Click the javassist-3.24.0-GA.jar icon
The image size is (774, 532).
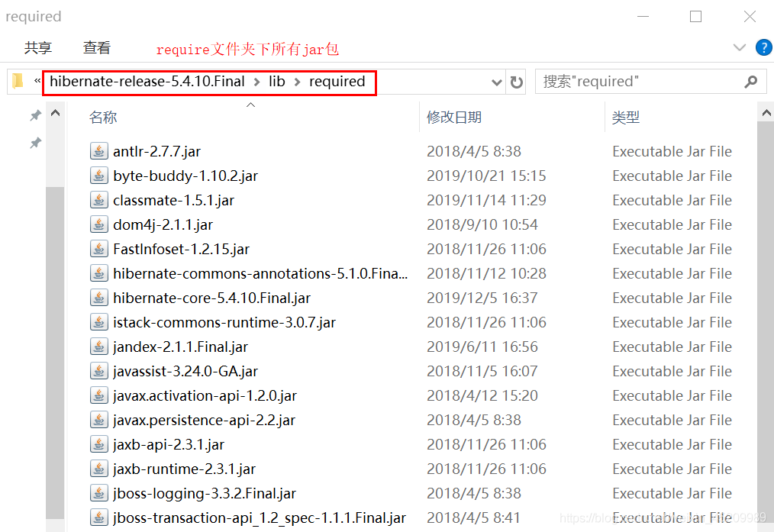[98, 371]
